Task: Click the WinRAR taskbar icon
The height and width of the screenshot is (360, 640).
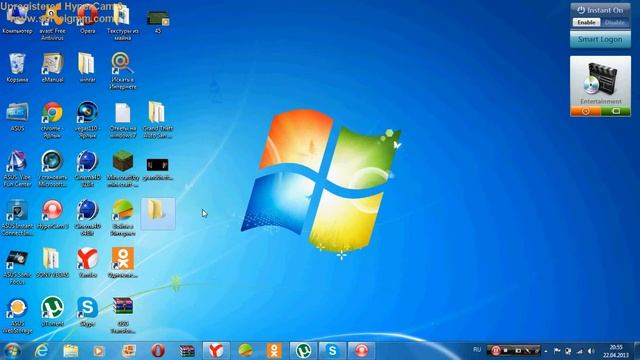Action: tap(187, 351)
